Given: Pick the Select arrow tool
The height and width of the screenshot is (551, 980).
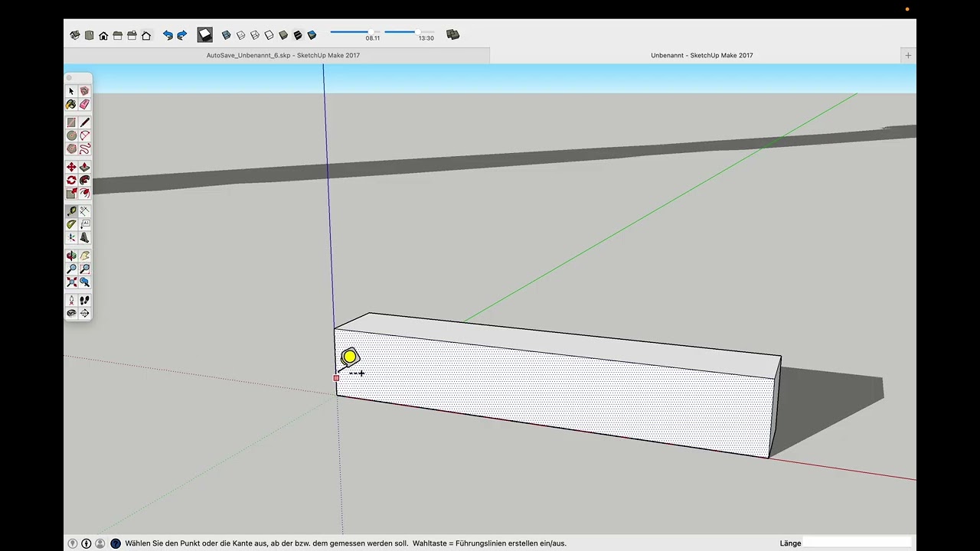Looking at the screenshot, I should point(71,91).
